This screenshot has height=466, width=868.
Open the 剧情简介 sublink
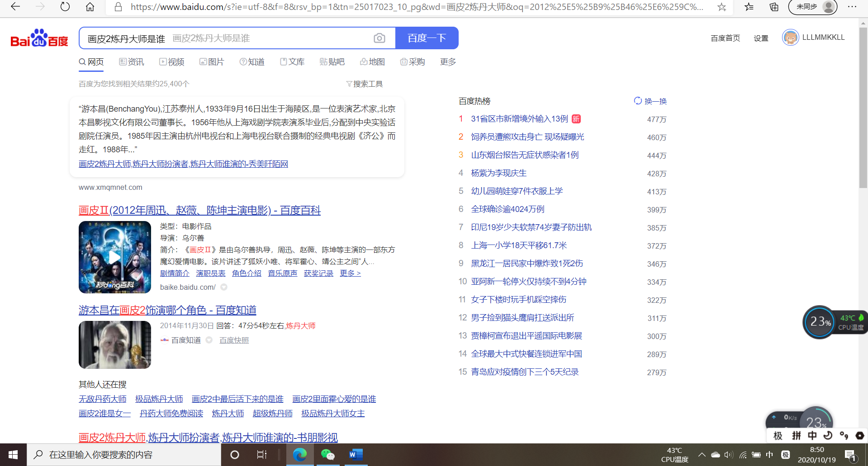point(175,273)
